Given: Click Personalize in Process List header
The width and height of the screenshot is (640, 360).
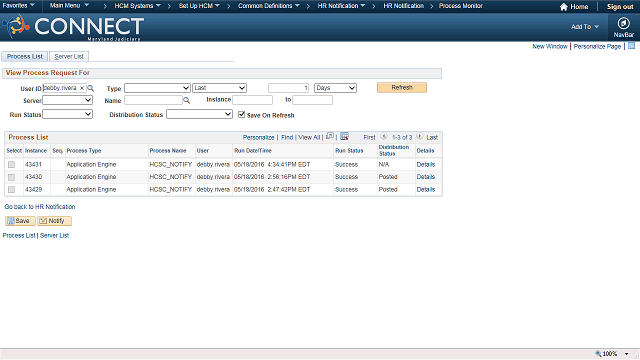Looking at the screenshot, I should pyautogui.click(x=258, y=137).
